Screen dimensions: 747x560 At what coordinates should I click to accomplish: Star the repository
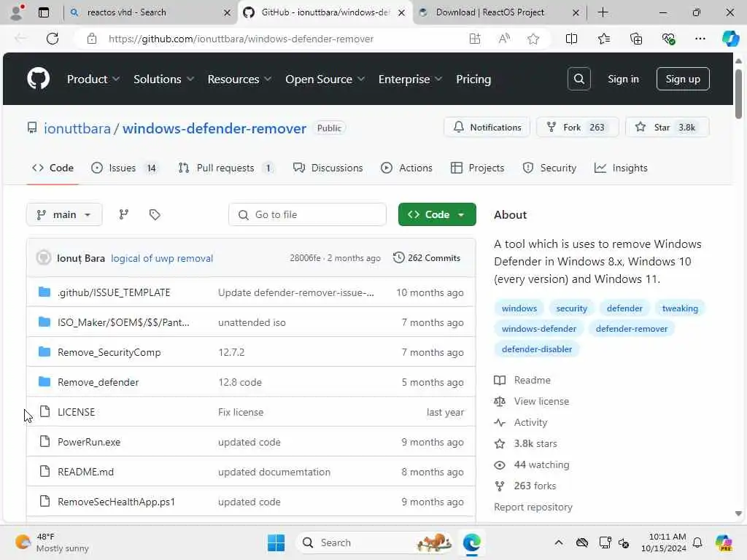pos(667,127)
